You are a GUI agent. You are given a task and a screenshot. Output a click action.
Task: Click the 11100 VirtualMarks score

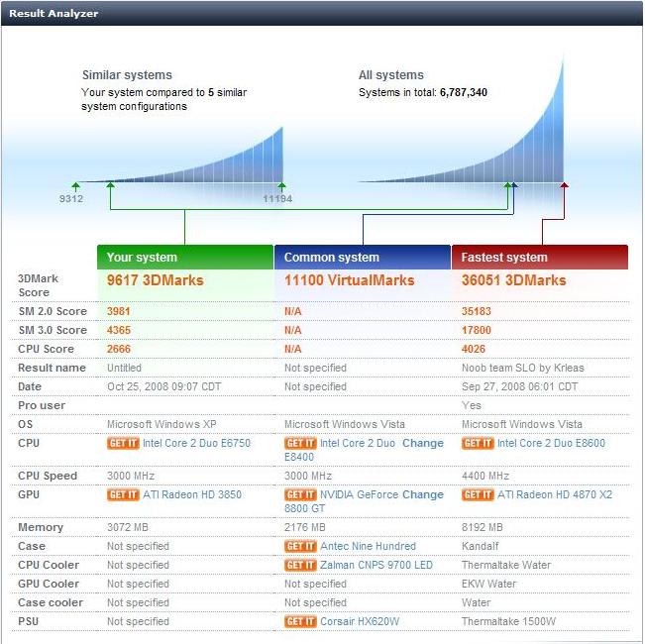click(x=349, y=280)
